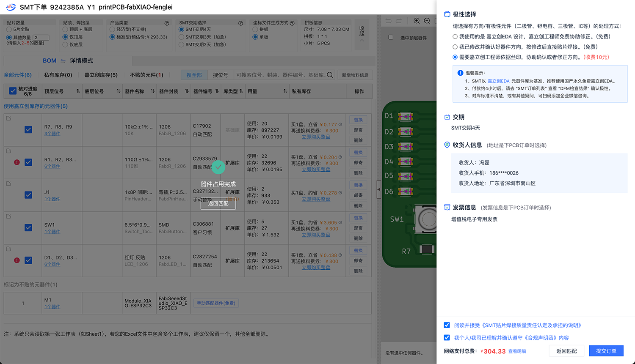The height and width of the screenshot is (364, 635).
Task: Click the 发票信息 invoice icon
Action: pyautogui.click(x=447, y=208)
